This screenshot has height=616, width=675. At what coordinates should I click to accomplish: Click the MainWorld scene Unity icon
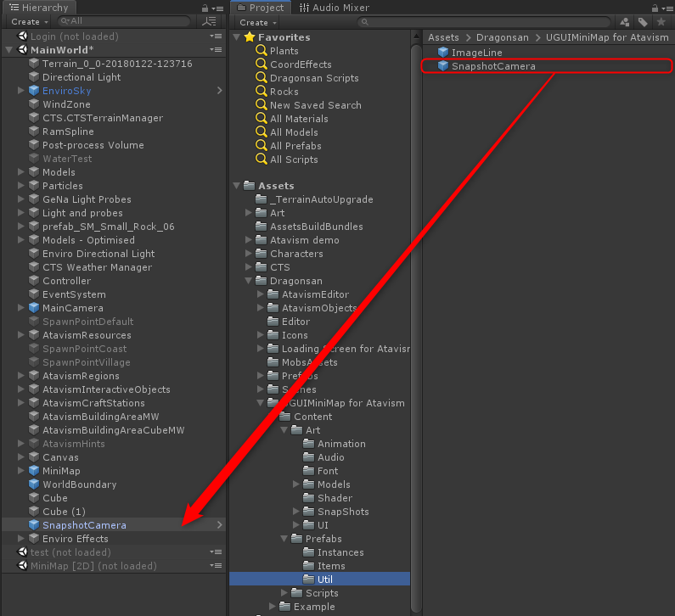[21, 50]
